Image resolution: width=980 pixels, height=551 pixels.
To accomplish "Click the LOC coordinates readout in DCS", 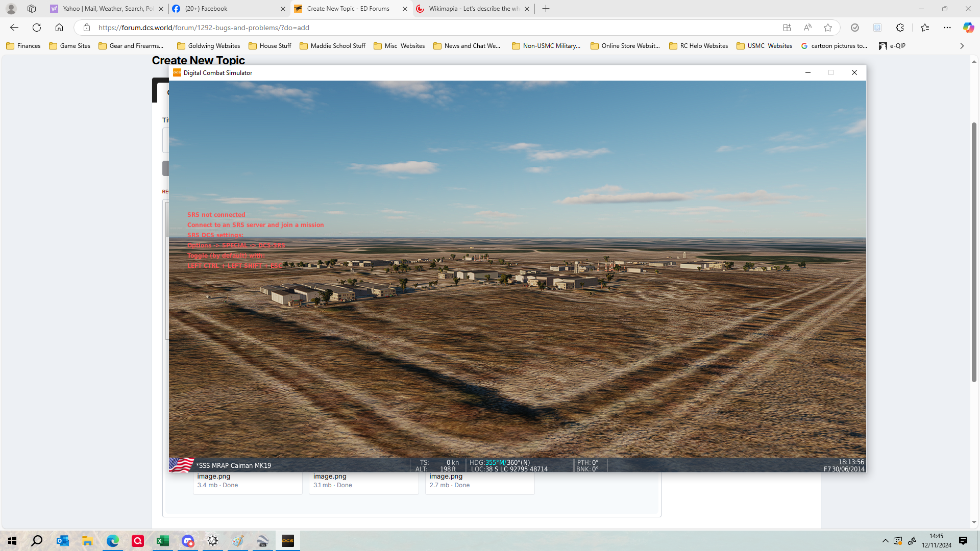I will [x=509, y=469].
